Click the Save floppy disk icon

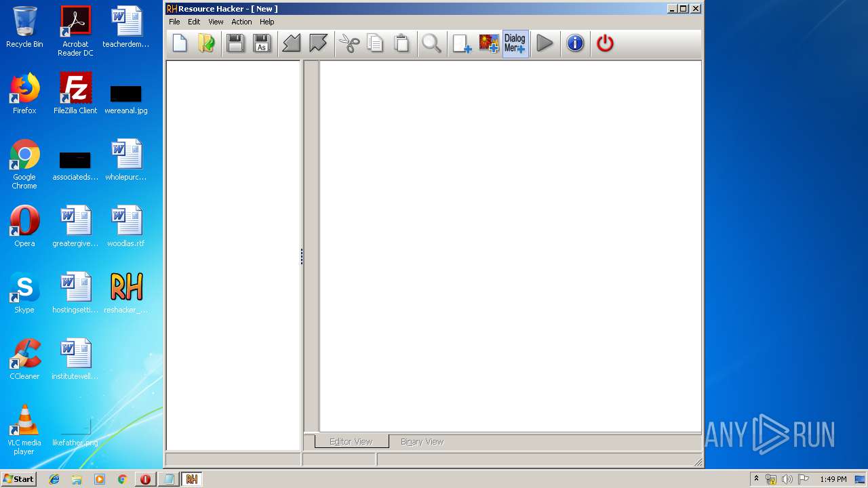tap(235, 43)
